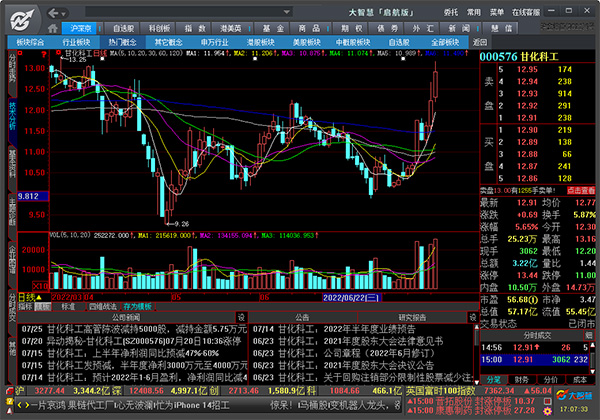
Task: Click the 设 button beside 研究报告
Action: 473,317
